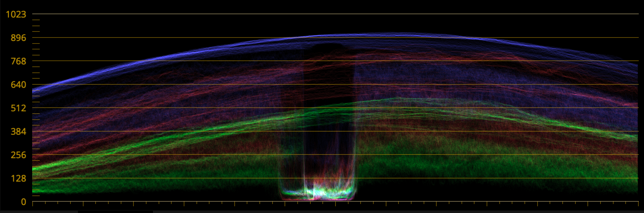Click the 640 scale label
This screenshot has height=213, width=644.
coord(18,85)
